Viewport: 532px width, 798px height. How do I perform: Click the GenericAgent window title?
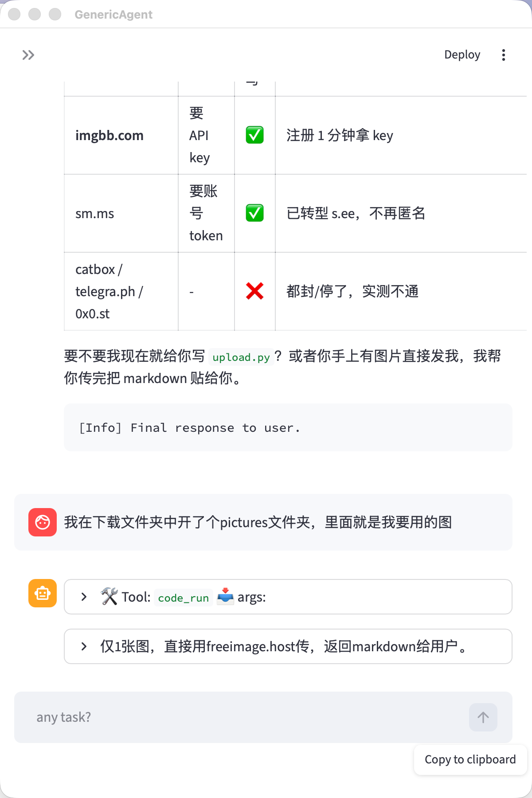113,15
